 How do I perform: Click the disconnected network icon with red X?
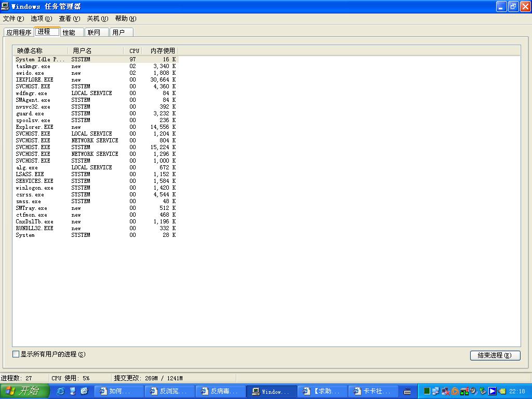pyautogui.click(x=445, y=391)
